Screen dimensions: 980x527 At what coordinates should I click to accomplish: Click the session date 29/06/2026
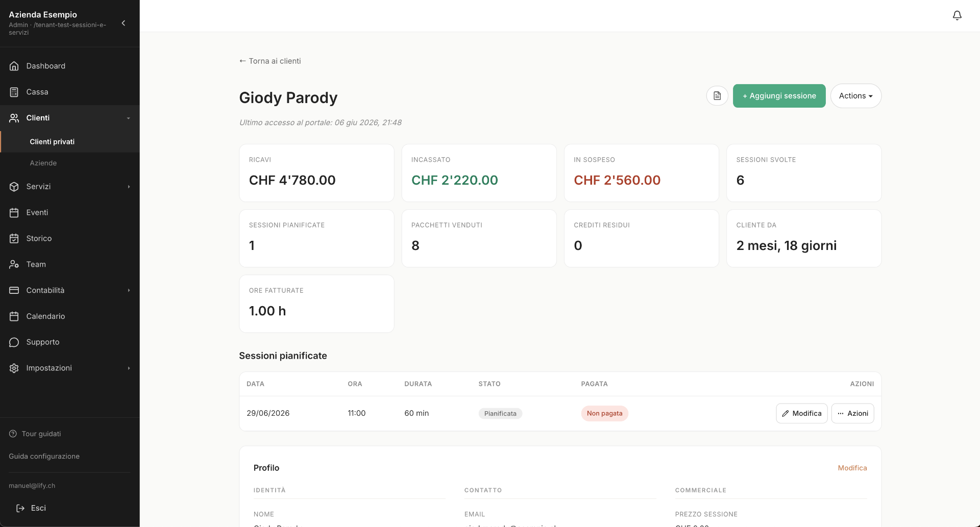268,413
